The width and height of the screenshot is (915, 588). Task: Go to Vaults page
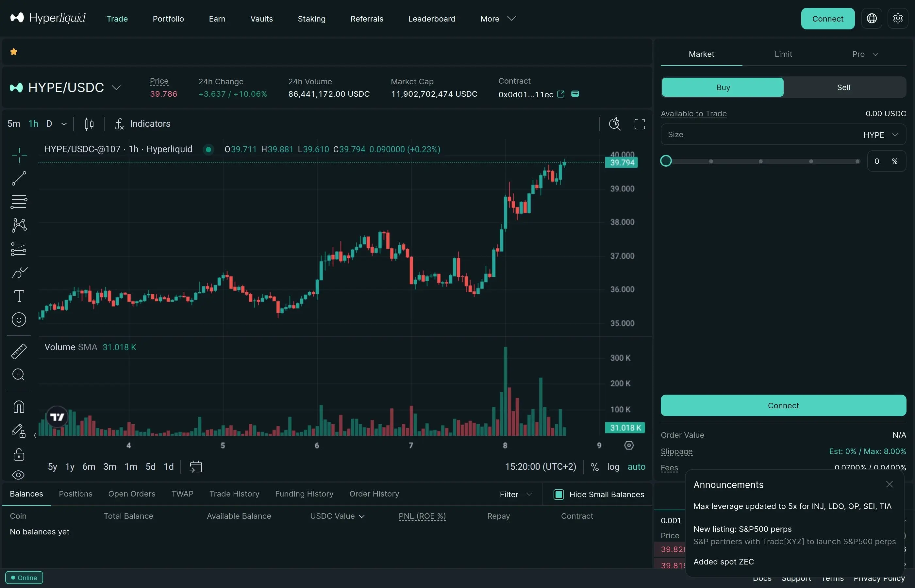tap(262, 19)
